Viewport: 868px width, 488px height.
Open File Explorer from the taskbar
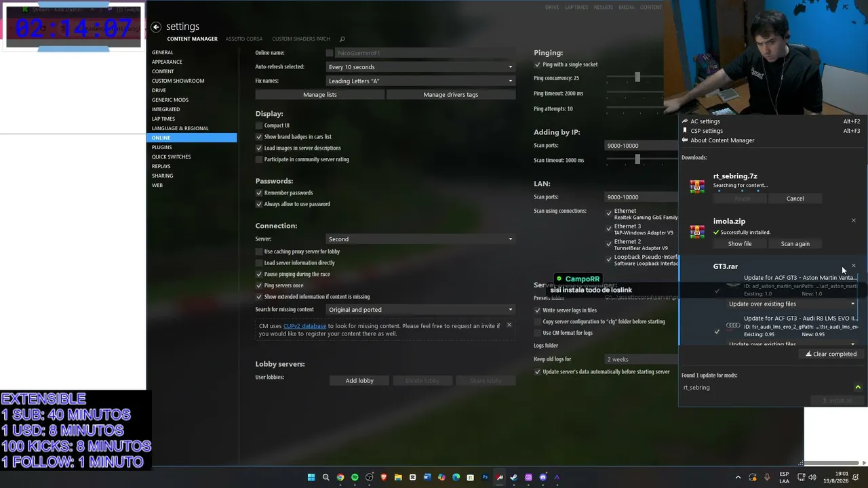click(398, 477)
